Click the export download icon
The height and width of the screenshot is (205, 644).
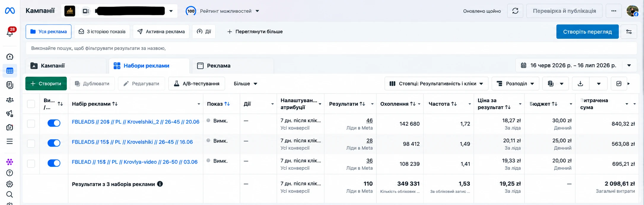tap(581, 84)
